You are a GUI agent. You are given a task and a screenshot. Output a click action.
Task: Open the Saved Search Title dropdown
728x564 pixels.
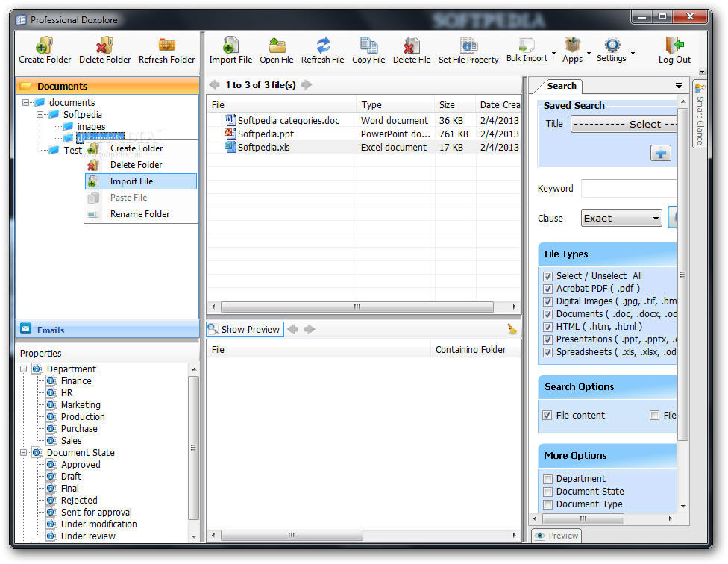point(624,124)
